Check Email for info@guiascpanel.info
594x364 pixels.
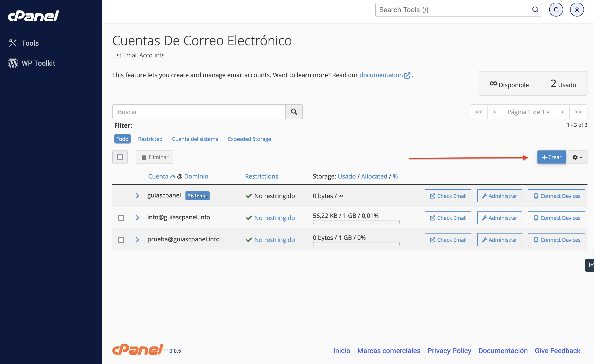(448, 218)
